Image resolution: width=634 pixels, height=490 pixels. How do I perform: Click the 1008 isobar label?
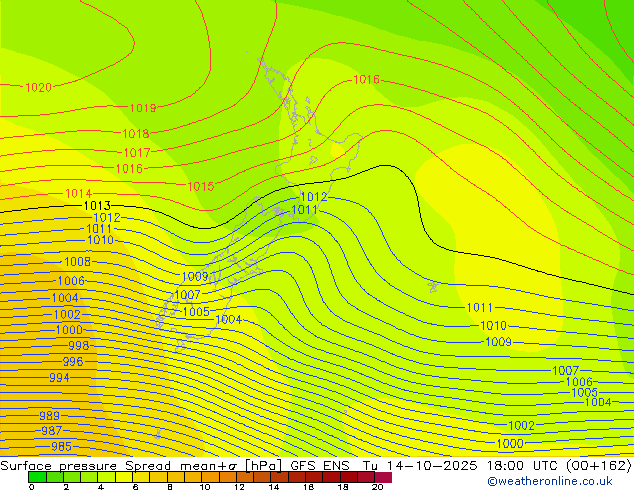(x=78, y=262)
